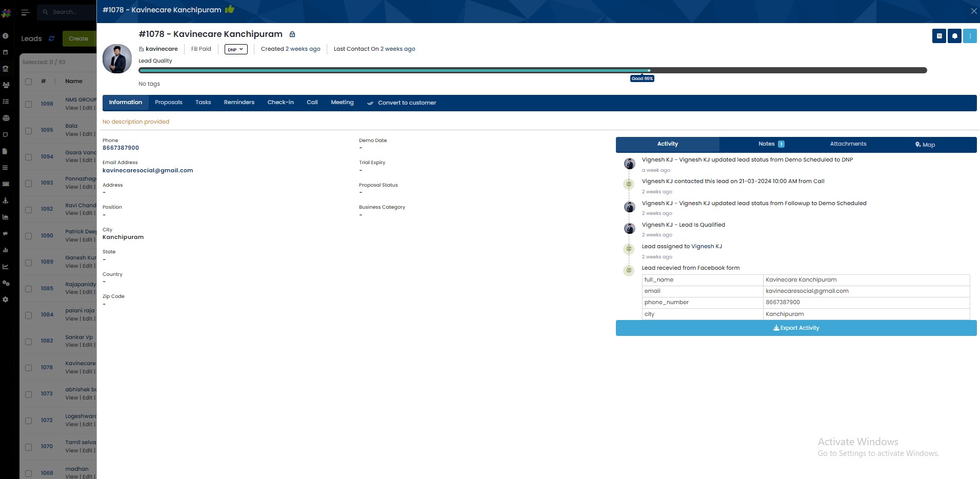Tick the select-all checkbox above the leads list
Image resolution: width=980 pixels, height=479 pixels.
pos(28,82)
